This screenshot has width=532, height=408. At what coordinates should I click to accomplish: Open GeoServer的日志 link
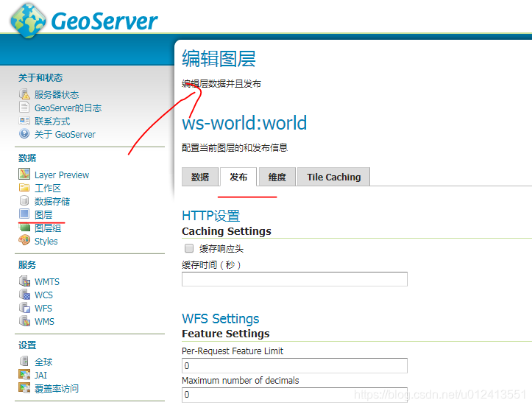coord(68,108)
